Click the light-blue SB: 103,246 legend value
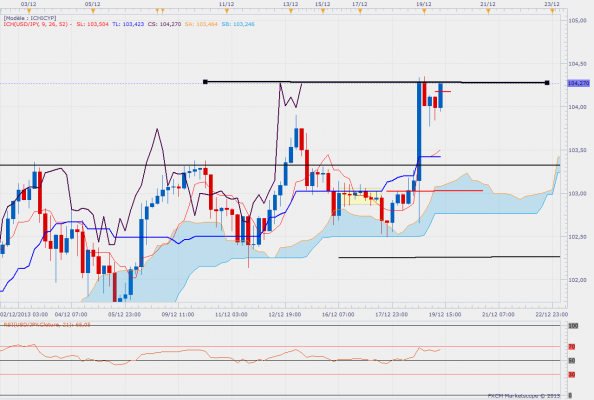594x400 pixels. click(x=238, y=24)
